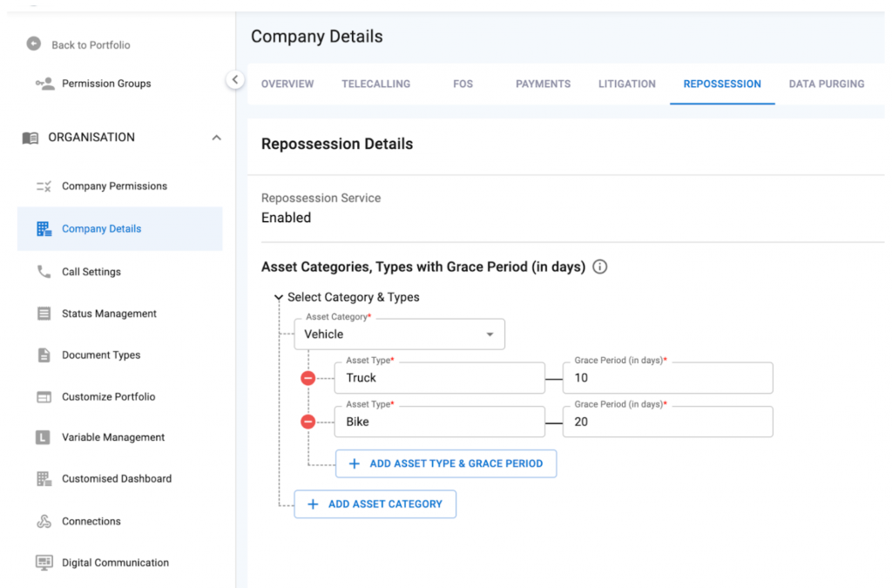The height and width of the screenshot is (588, 892).
Task: Open Document Types page
Action: pos(101,355)
